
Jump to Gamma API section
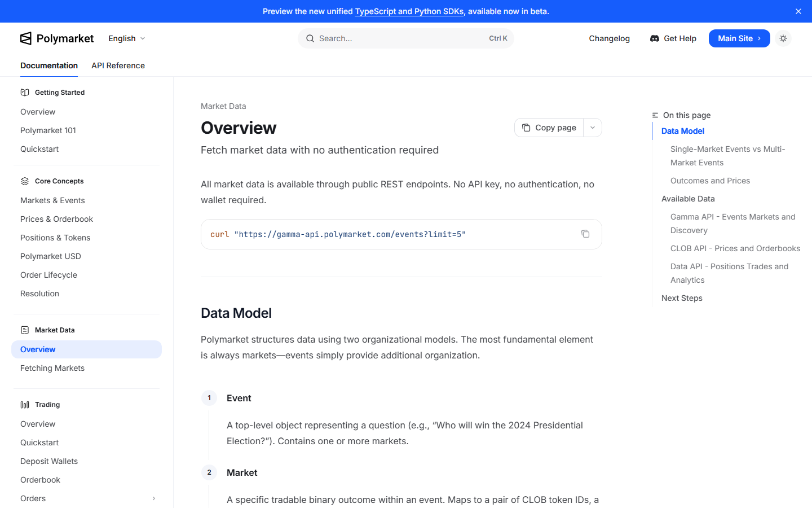732,224
